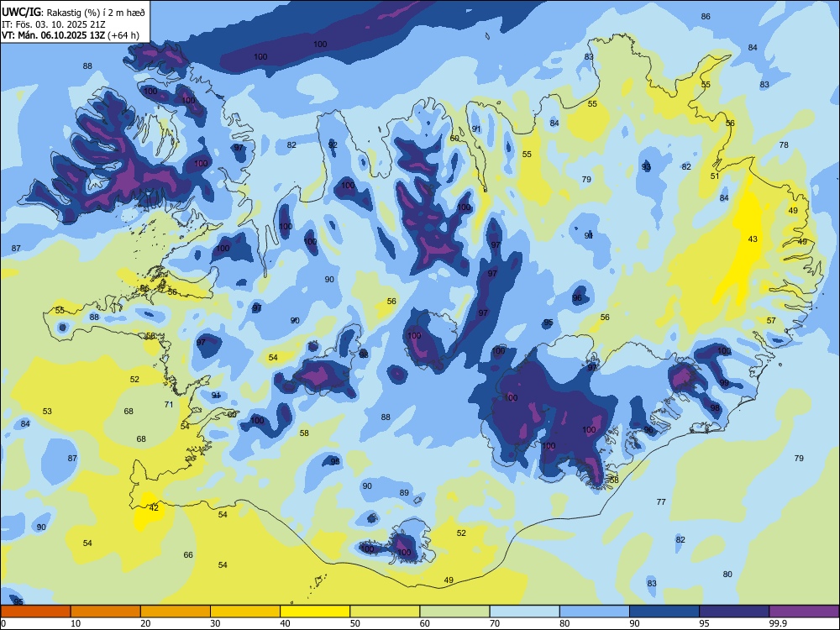Click the valid time 'VT: Mán. 06.10.2025 13Z'

point(54,35)
